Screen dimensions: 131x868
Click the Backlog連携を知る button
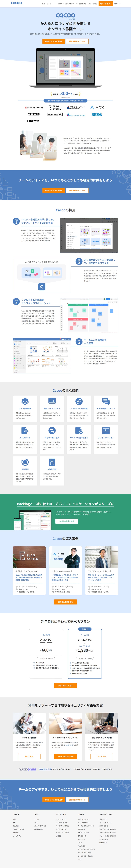[x=67, y=521]
